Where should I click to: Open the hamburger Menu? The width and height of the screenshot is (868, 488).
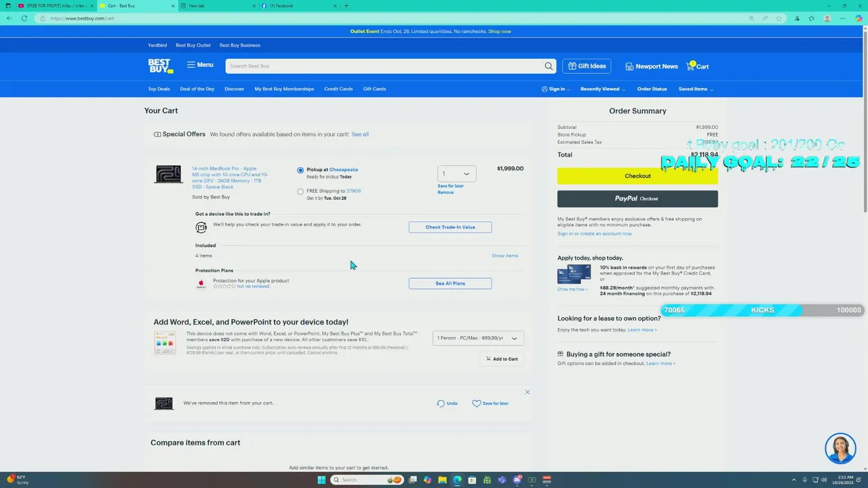200,65
